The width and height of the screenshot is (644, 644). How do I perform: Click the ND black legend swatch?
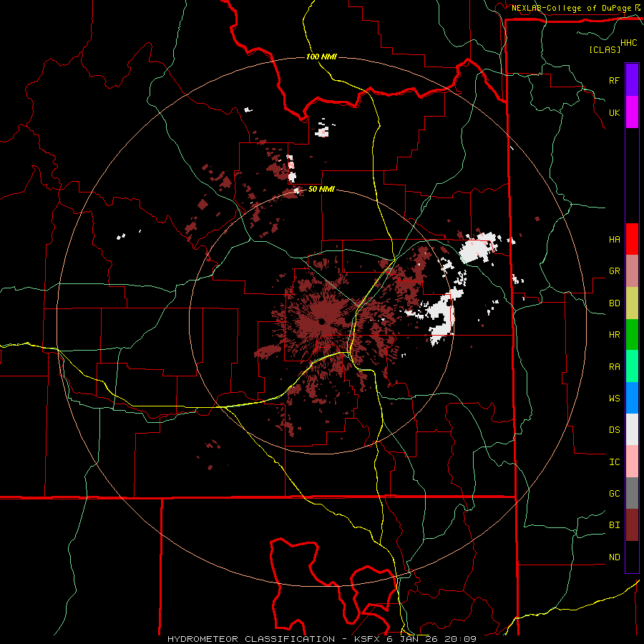tap(632, 557)
